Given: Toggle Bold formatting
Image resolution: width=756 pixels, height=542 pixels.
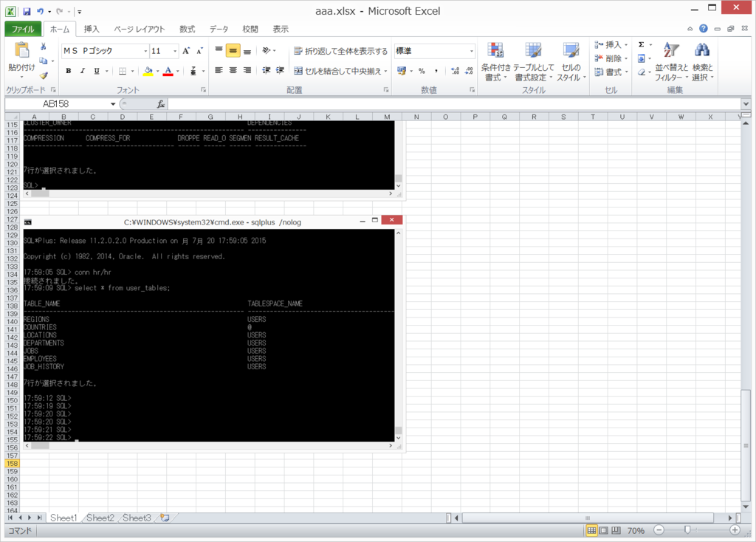Looking at the screenshot, I should (x=69, y=71).
